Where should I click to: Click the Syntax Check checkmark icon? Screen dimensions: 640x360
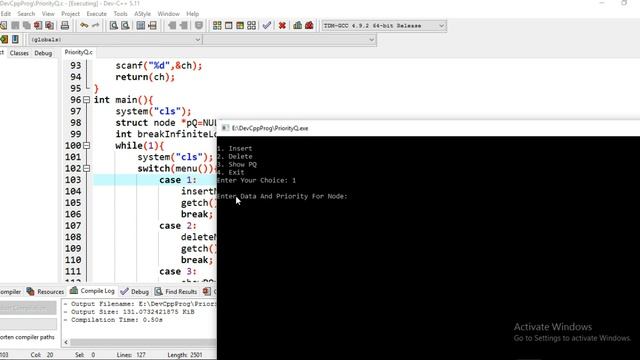click(x=267, y=25)
